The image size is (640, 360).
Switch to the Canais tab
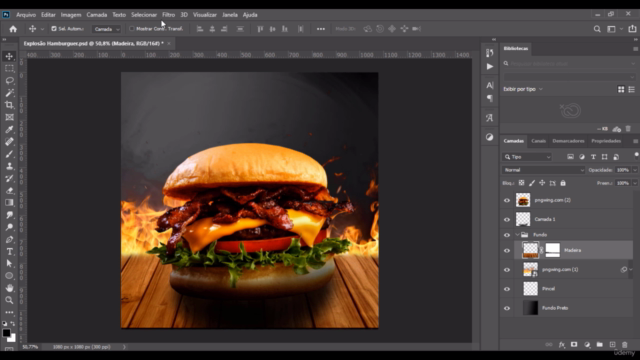click(x=538, y=141)
